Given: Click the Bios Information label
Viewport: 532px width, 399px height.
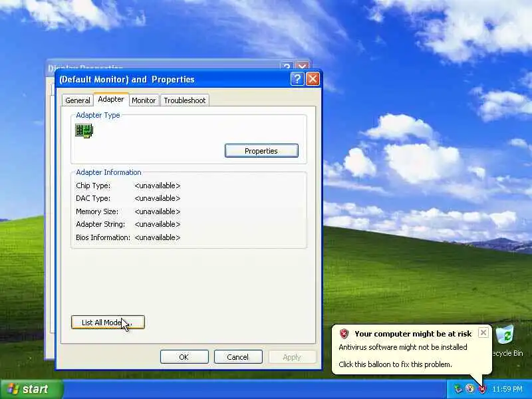Looking at the screenshot, I should [103, 237].
